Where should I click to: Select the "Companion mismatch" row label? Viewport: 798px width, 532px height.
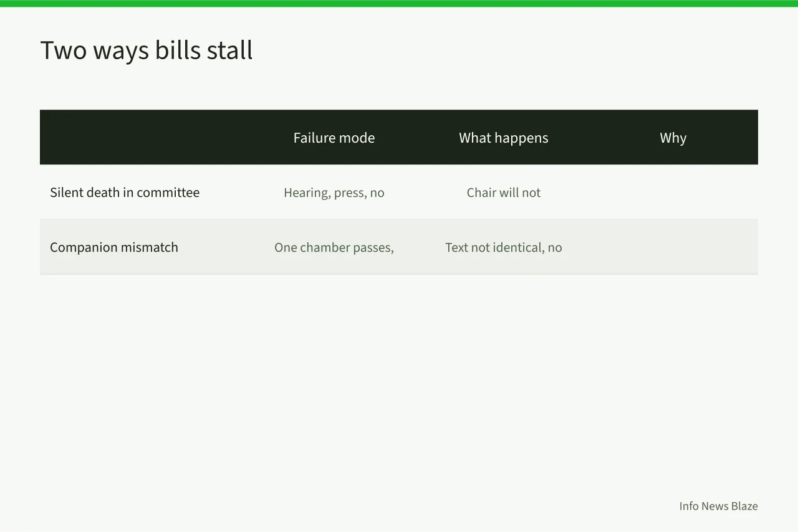coord(114,247)
